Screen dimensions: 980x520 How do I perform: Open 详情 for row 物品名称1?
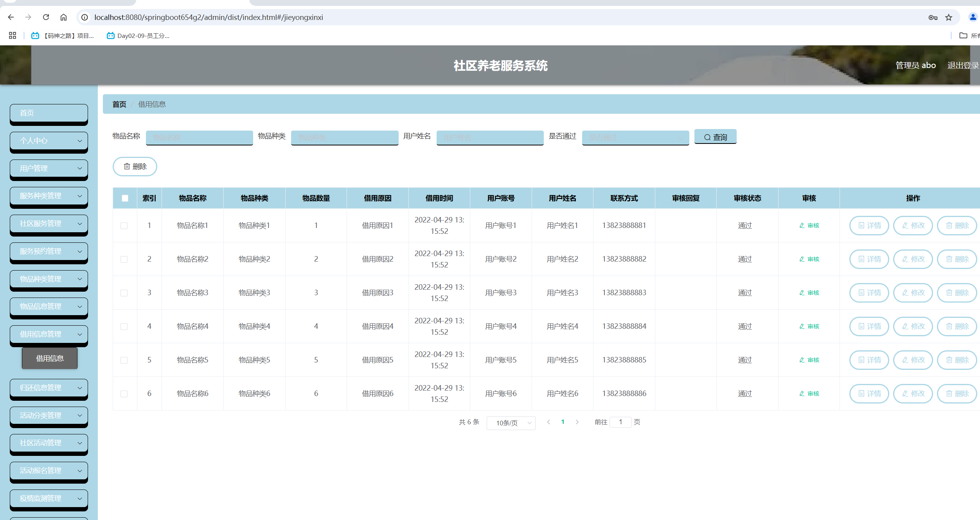[x=869, y=226]
